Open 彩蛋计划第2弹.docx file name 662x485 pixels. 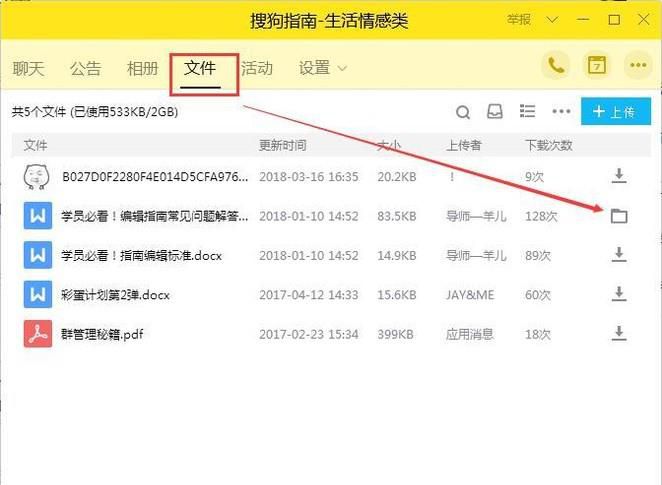[x=115, y=295]
